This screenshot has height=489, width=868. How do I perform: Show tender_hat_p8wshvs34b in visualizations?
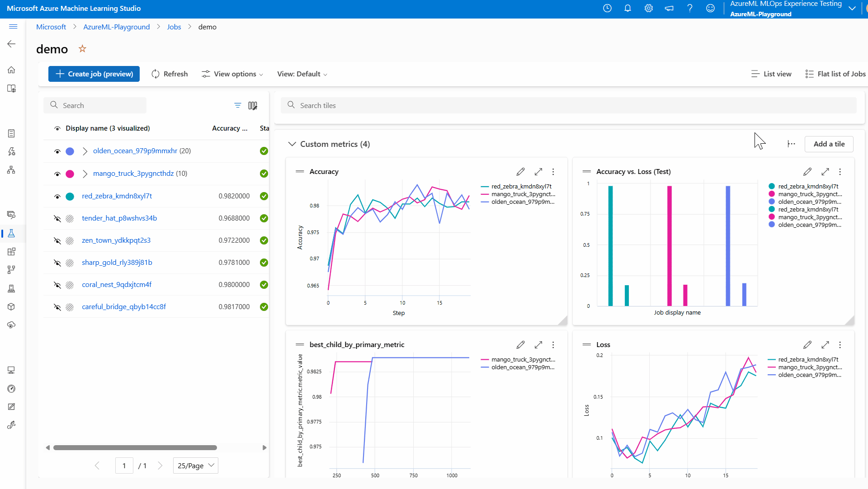coord(57,218)
